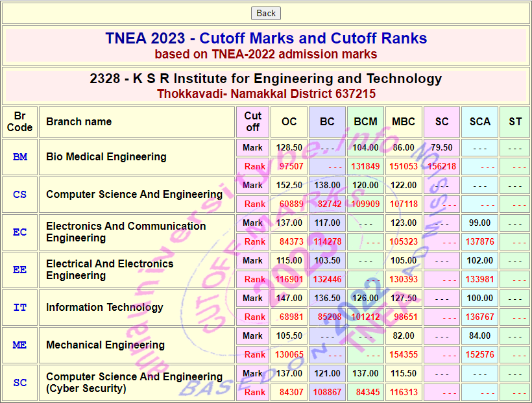Click Bio Medical SC mark 79.50
The width and height of the screenshot is (532, 403).
(x=442, y=148)
